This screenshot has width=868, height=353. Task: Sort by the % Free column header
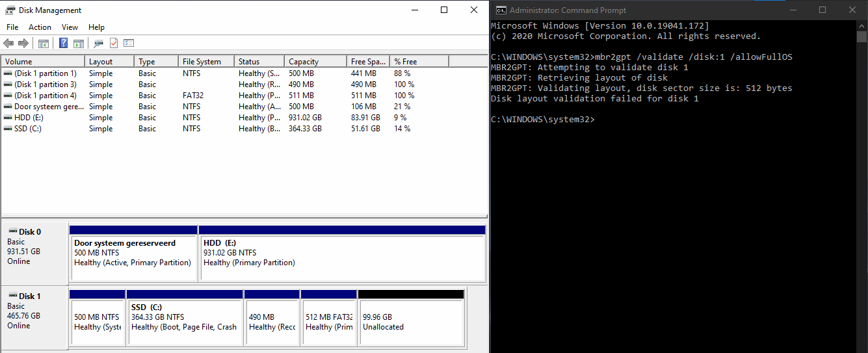point(419,61)
